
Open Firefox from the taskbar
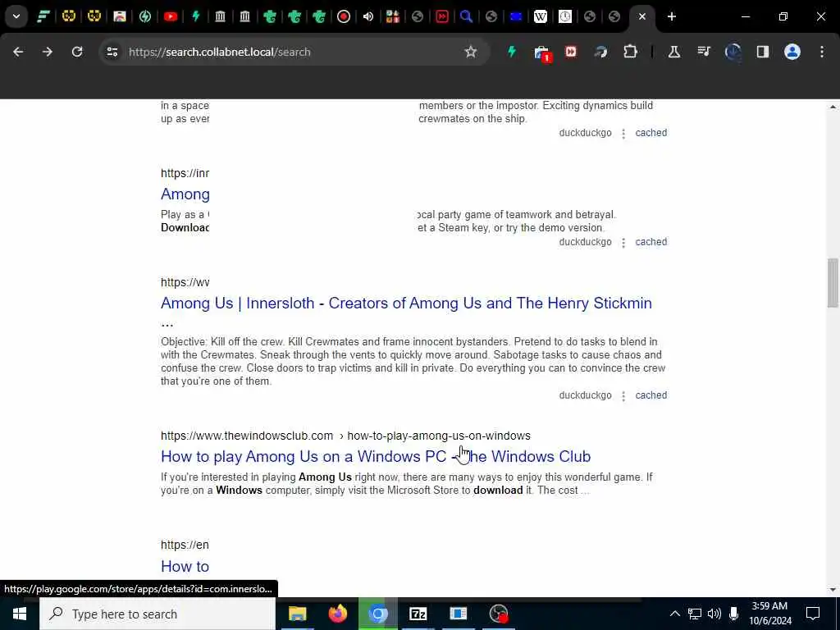pos(337,614)
